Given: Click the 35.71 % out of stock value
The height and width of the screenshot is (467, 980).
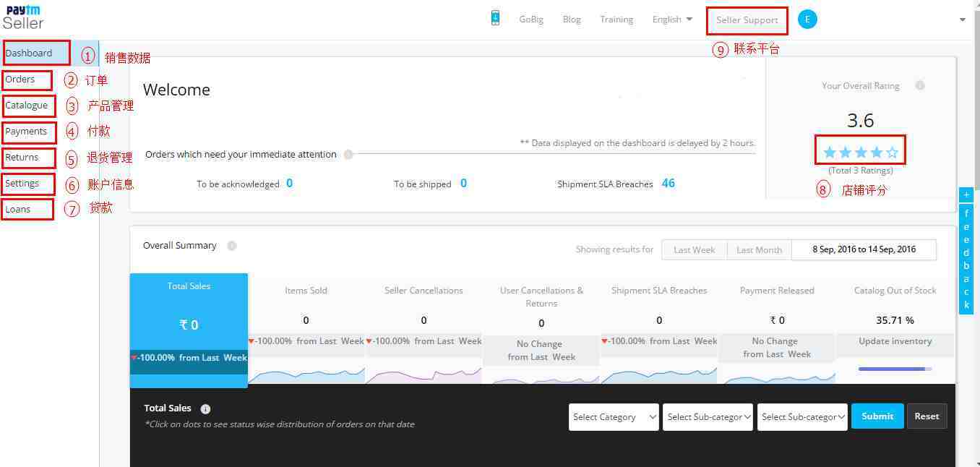Looking at the screenshot, I should pos(895,320).
